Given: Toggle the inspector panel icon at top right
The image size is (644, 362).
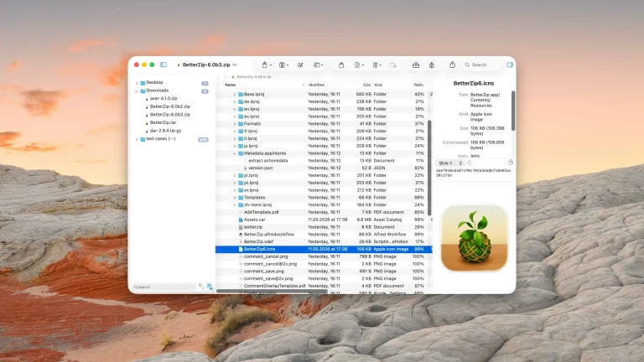Looking at the screenshot, I should pyautogui.click(x=510, y=65).
